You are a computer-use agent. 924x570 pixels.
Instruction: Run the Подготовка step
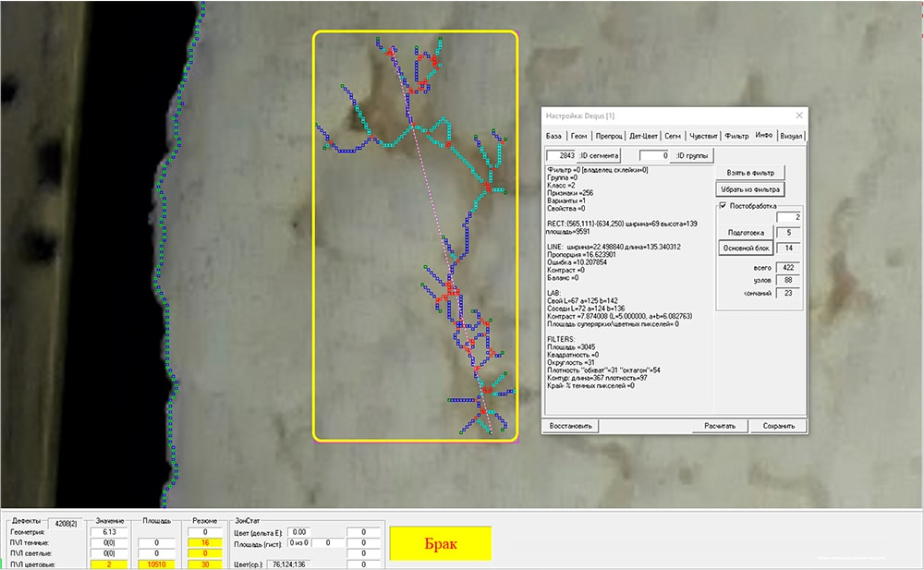point(745,233)
